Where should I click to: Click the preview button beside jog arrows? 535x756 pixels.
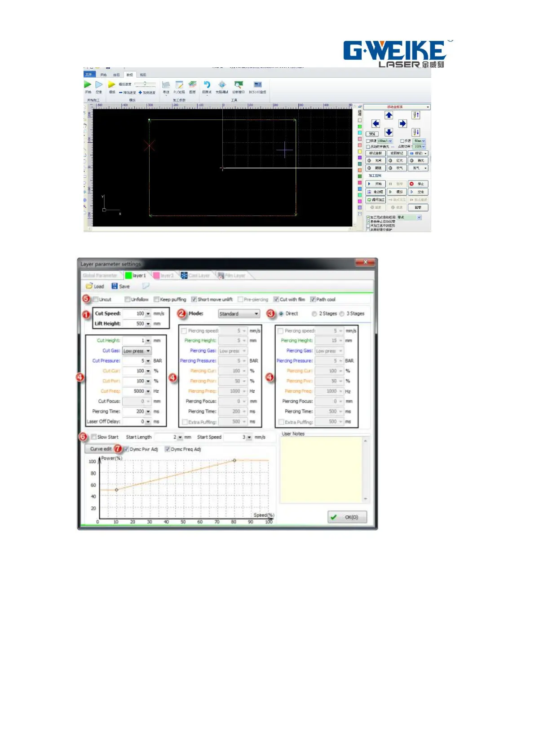click(x=372, y=134)
